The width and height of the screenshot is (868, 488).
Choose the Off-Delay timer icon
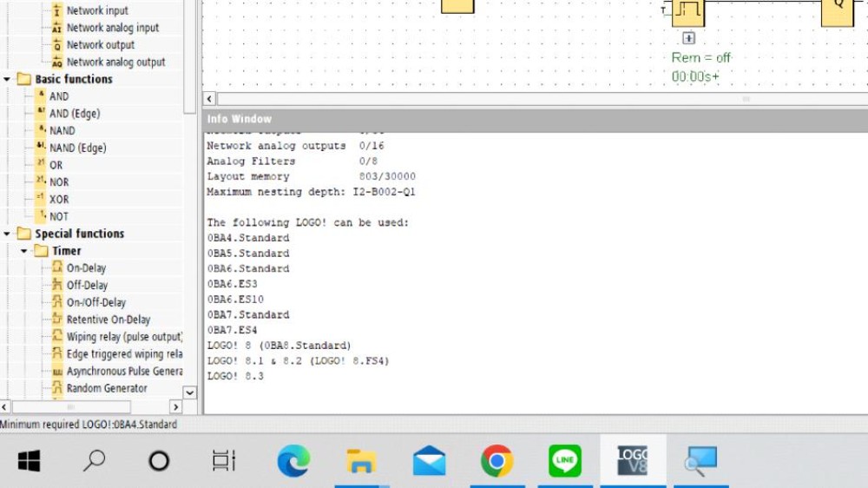[57, 285]
